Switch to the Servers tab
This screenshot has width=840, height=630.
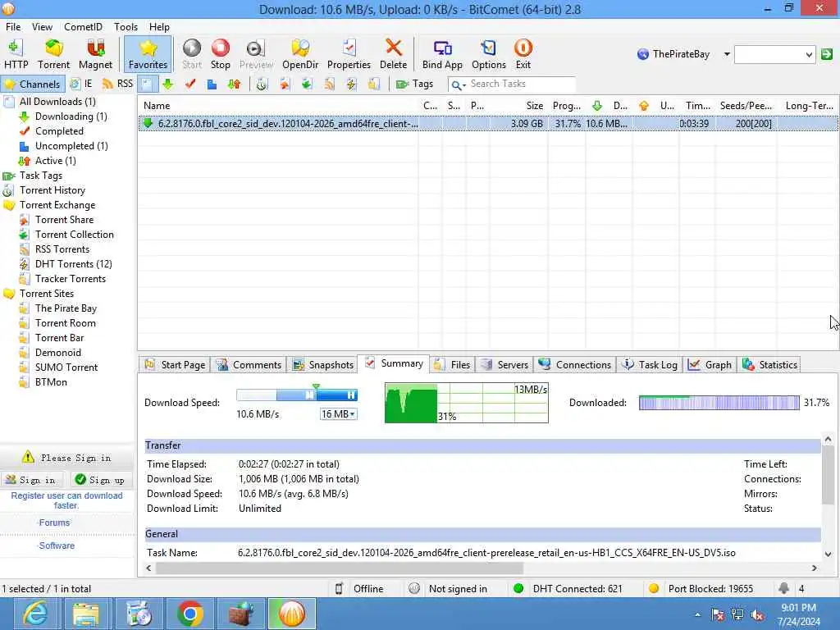coord(504,365)
